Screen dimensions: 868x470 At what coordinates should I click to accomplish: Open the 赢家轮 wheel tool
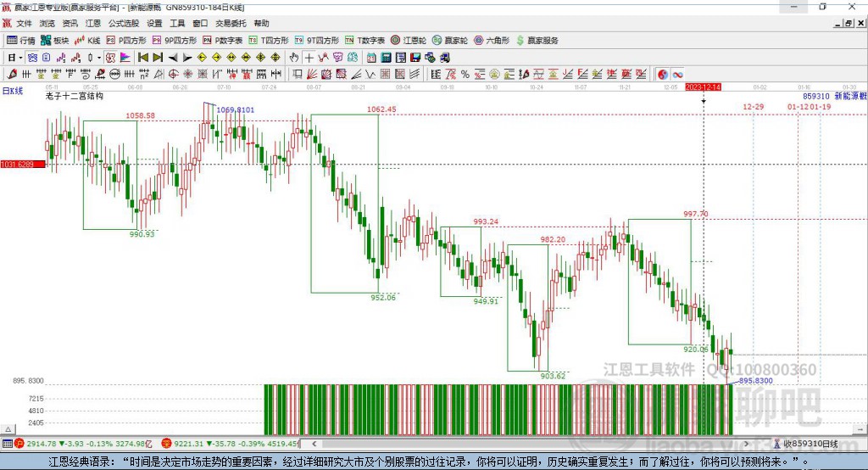pos(450,40)
